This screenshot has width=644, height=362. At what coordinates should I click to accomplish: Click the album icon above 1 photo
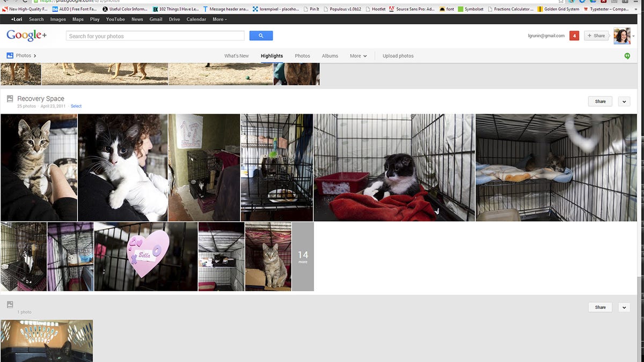[x=10, y=305]
